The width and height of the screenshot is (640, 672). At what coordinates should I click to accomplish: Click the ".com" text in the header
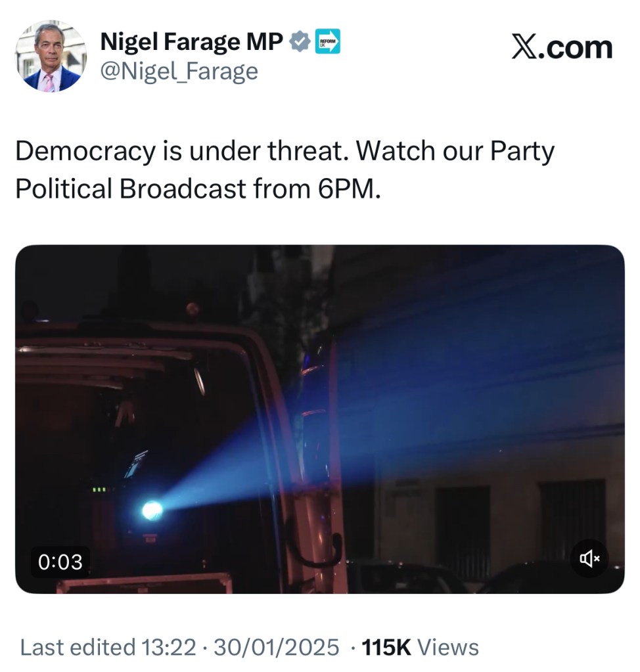(x=577, y=49)
